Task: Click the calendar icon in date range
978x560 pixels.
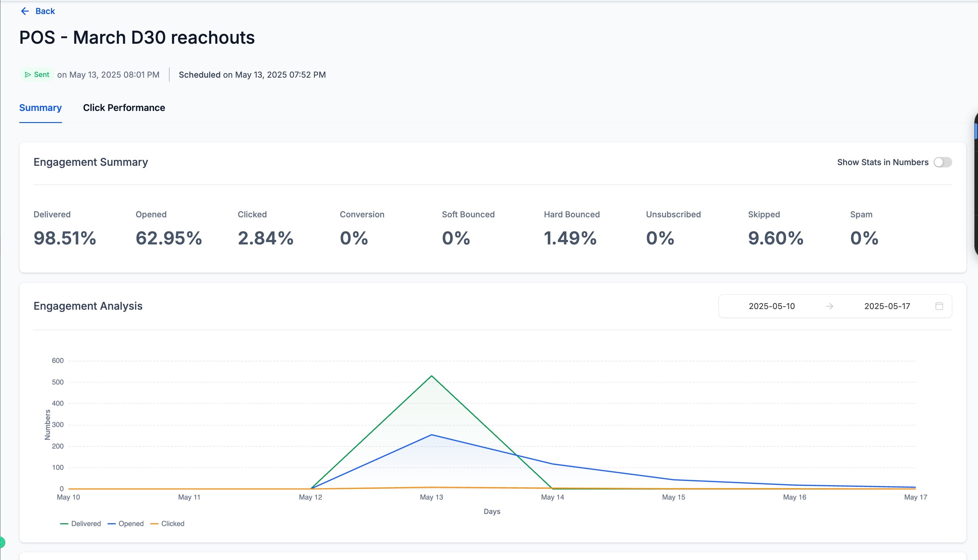Action: pyautogui.click(x=939, y=306)
